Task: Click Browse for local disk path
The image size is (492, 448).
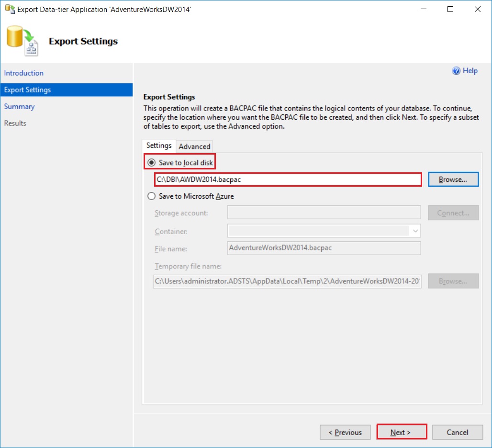Action: pyautogui.click(x=453, y=179)
